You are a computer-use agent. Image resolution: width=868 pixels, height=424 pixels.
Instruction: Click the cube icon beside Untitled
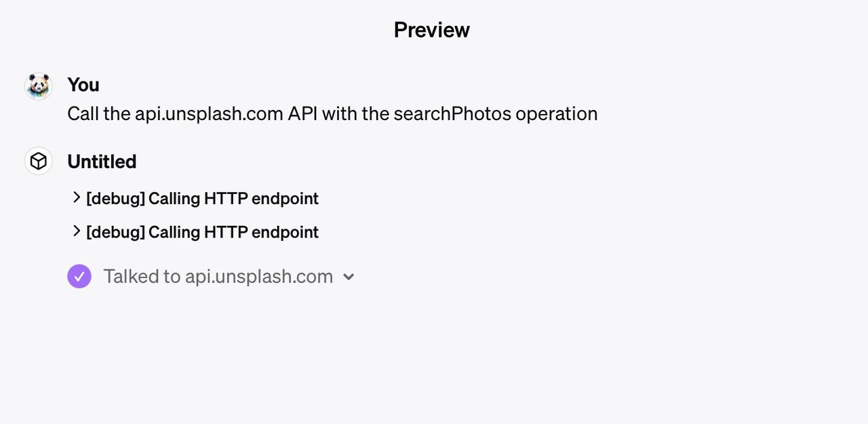click(x=39, y=161)
